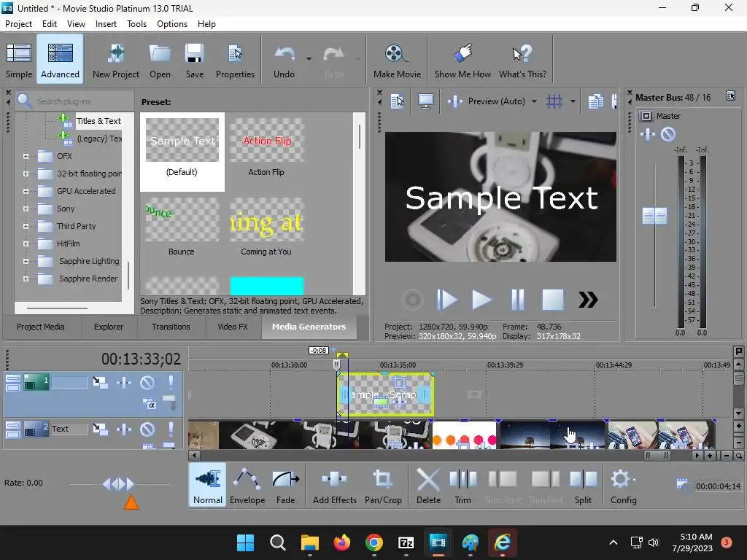Toggle solo on track 1

[171, 382]
